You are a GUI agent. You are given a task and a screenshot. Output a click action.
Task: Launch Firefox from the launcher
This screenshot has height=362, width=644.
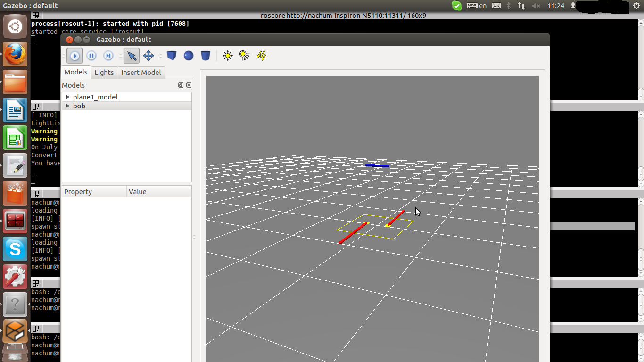[x=15, y=54]
